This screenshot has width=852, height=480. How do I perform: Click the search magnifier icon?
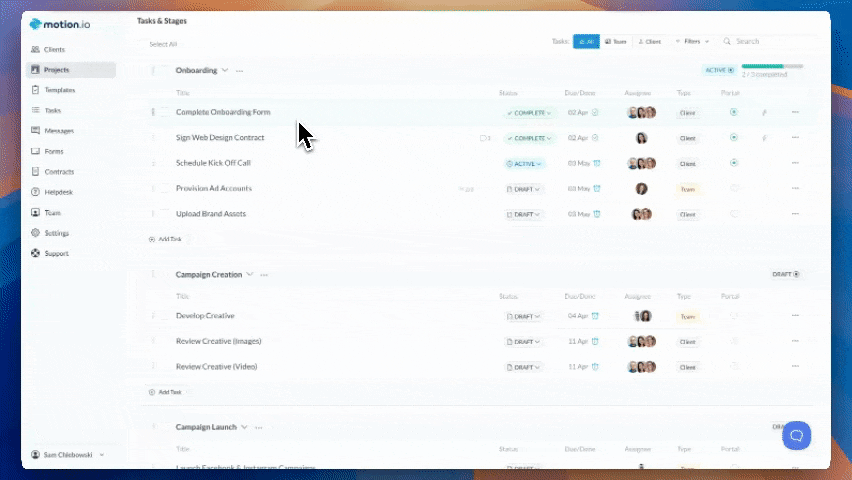pyautogui.click(x=727, y=41)
